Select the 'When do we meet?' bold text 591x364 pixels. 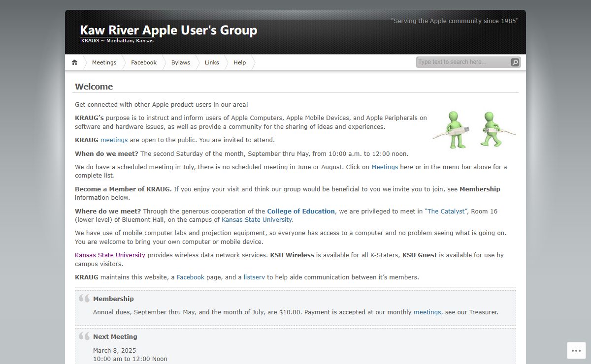click(x=106, y=154)
